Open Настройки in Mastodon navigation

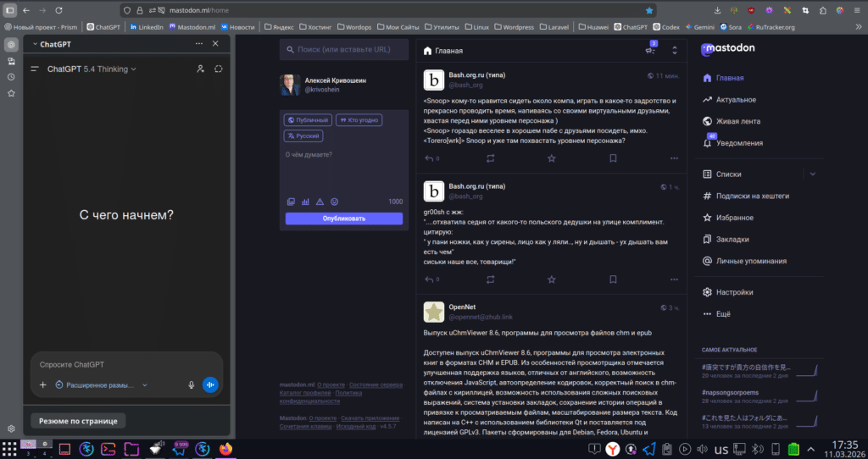pyautogui.click(x=727, y=292)
